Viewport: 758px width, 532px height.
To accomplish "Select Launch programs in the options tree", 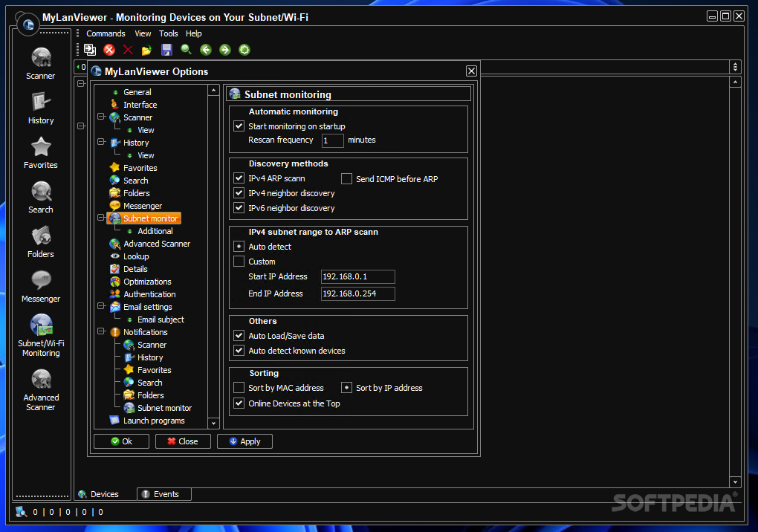I will (x=154, y=421).
